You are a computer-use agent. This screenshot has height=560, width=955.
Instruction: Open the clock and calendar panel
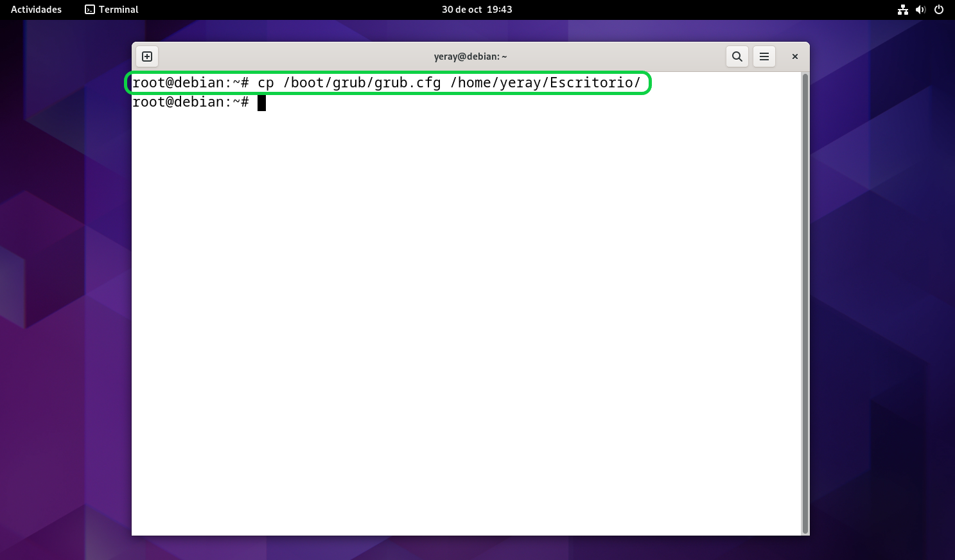click(477, 10)
